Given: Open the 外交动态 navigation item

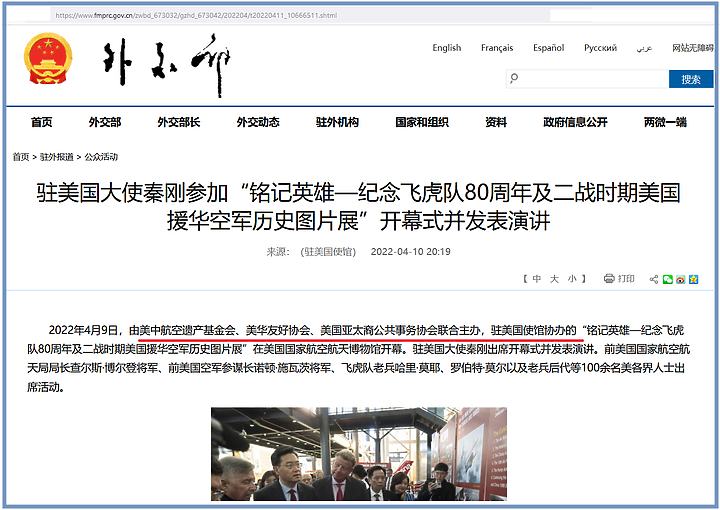Looking at the screenshot, I should tap(258, 122).
